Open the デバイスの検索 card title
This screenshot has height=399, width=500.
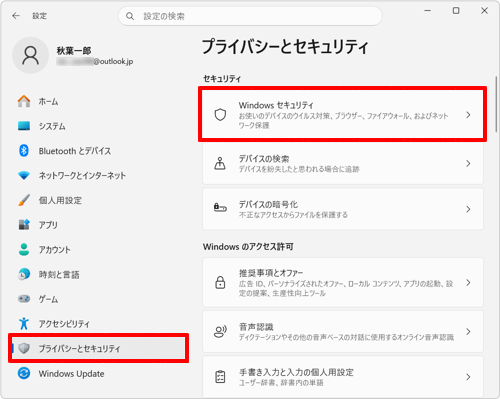(x=264, y=159)
